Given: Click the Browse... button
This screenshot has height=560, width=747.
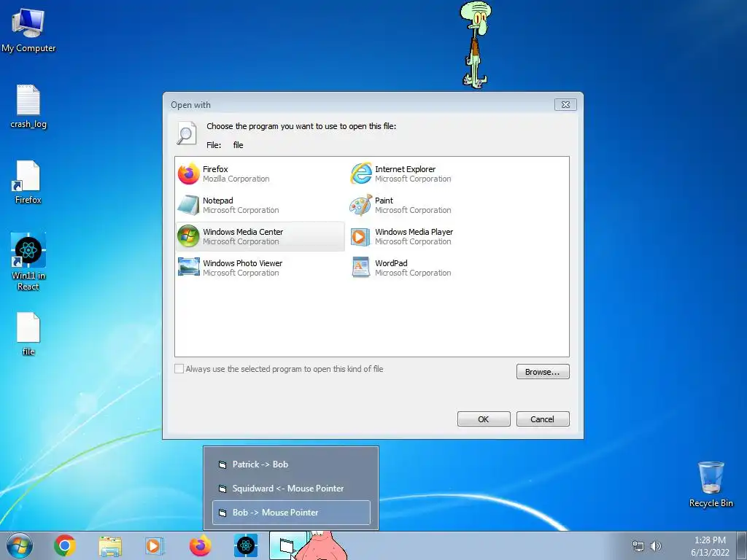Looking at the screenshot, I should coord(543,371).
